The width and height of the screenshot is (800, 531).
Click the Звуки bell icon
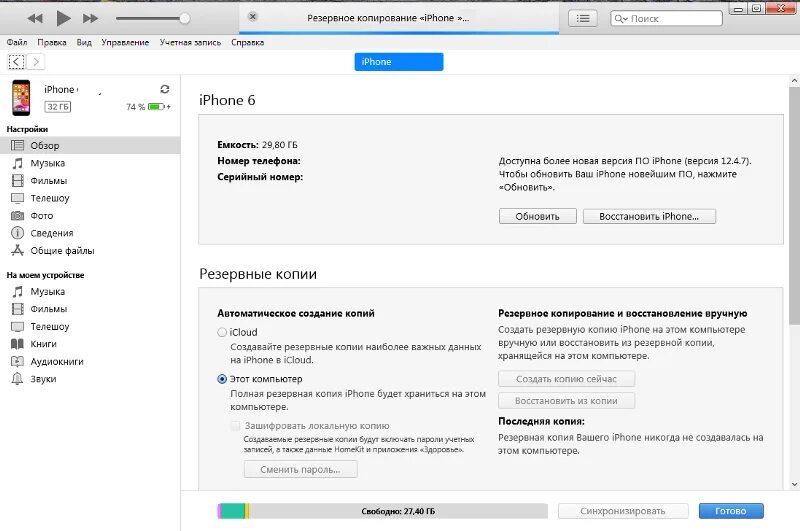click(17, 379)
